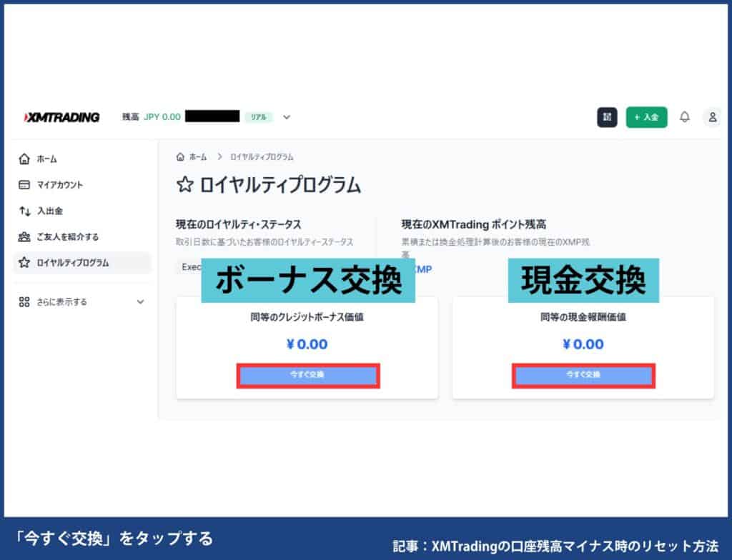
Task: Click 今すぐ交換 under cash reward value
Action: pyautogui.click(x=583, y=375)
